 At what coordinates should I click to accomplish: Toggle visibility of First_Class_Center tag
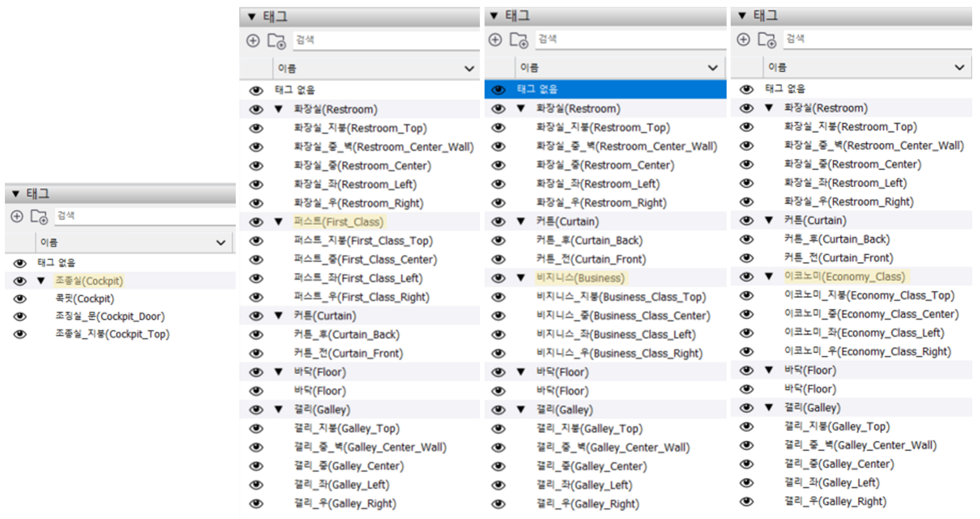pos(256,259)
